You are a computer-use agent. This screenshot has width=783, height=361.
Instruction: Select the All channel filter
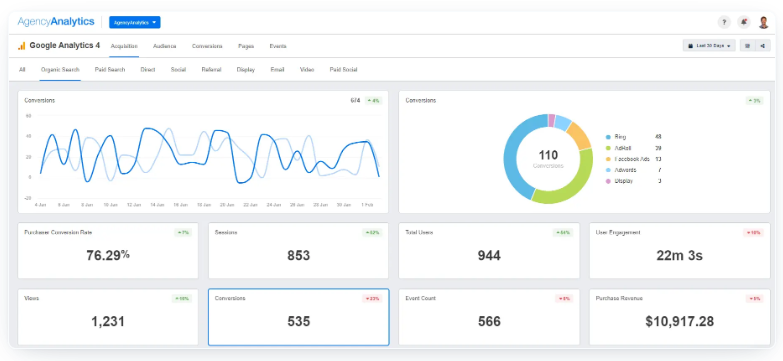(x=22, y=70)
